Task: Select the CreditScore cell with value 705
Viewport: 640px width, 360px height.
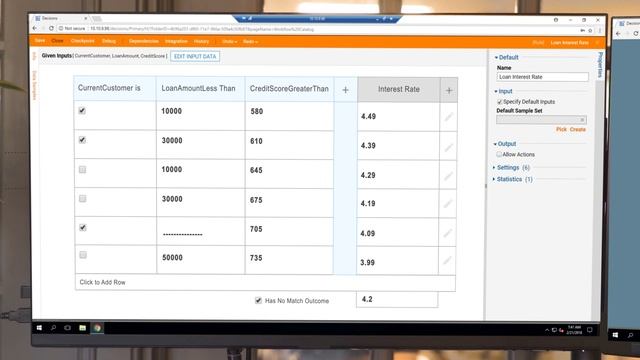Action: 289,231
